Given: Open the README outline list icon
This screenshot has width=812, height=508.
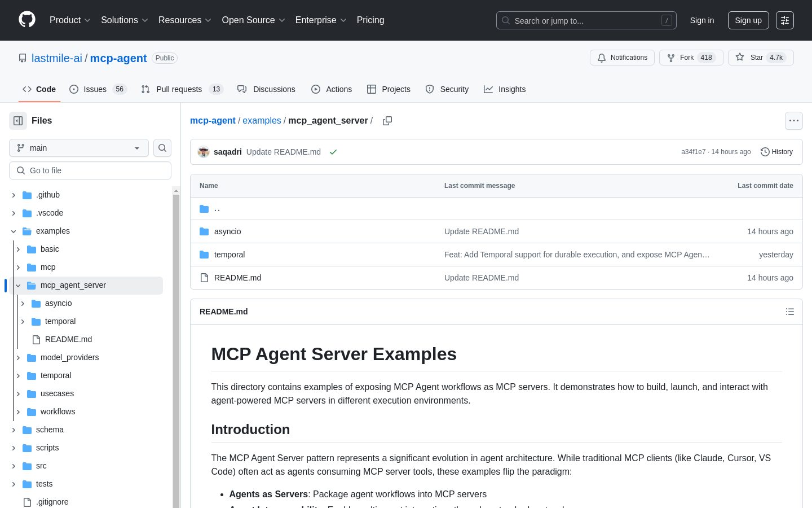Looking at the screenshot, I should (790, 312).
